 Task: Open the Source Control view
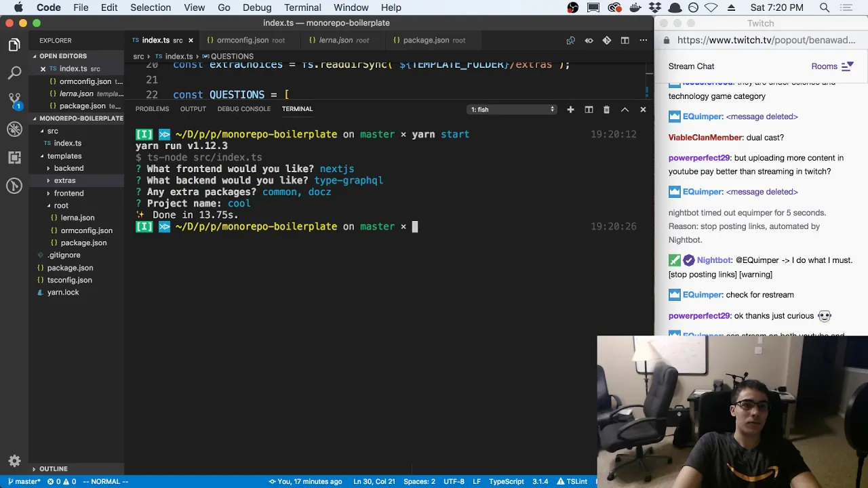[x=14, y=101]
